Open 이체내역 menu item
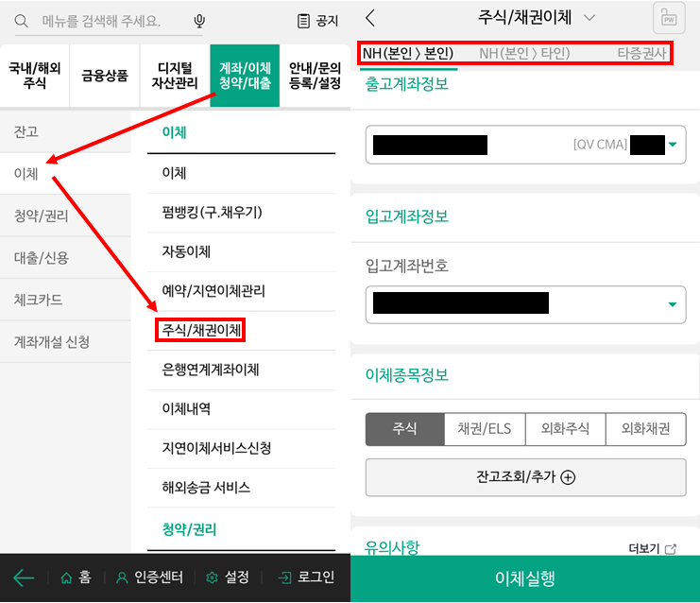Screen dimensions: 700x603 241,408
